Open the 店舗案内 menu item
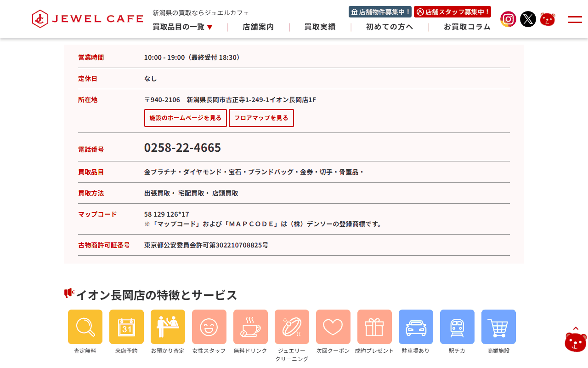Image resolution: width=588 pixels, height=368 pixels. point(258,27)
